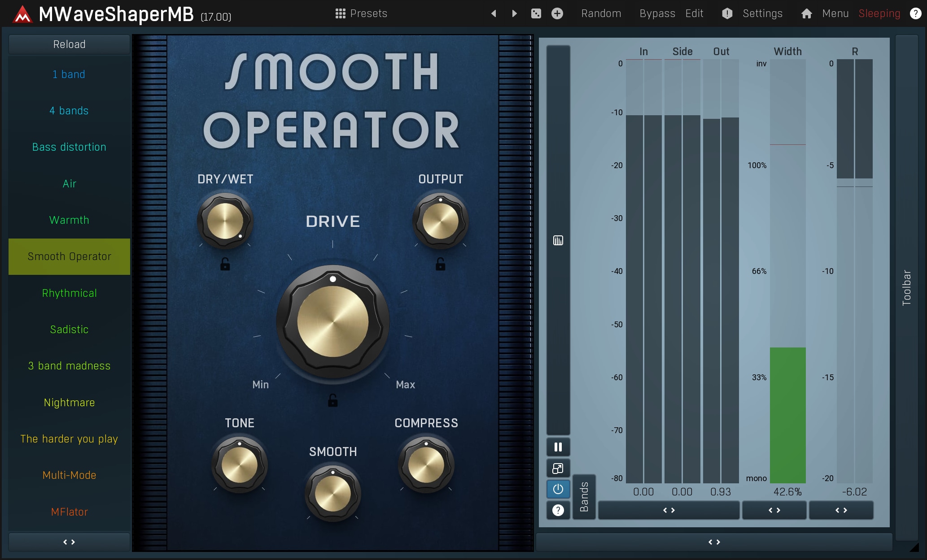Collapse the bottom meter panel arrows
This screenshot has height=560, width=927.
[714, 542]
